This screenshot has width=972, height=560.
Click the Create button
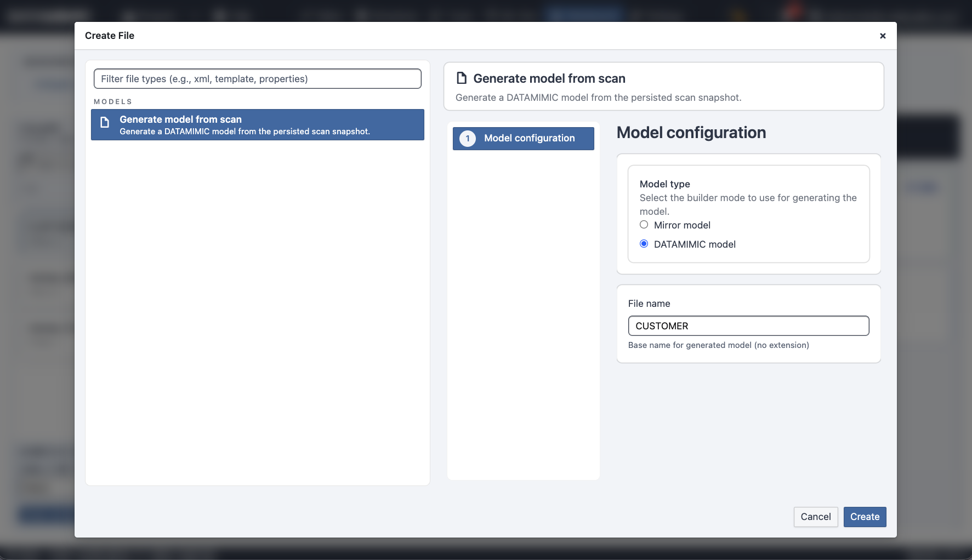865,517
